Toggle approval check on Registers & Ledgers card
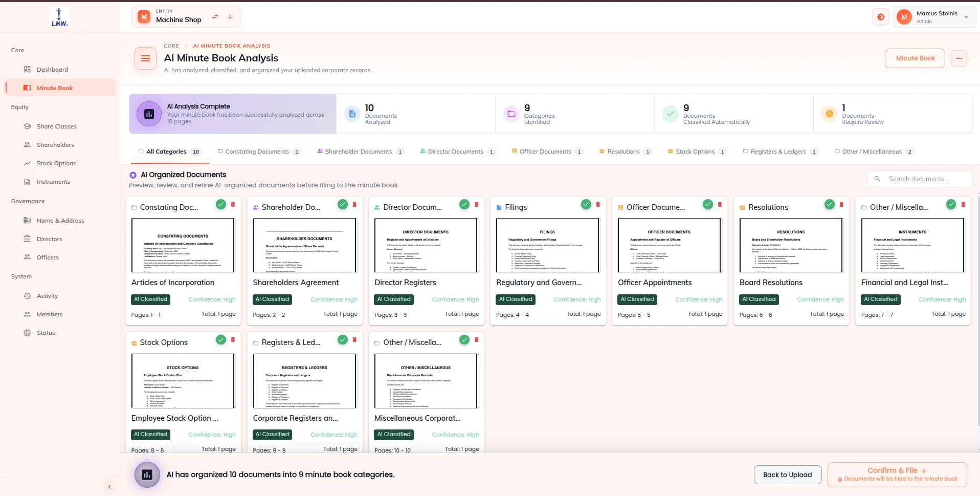This screenshot has height=496, width=980. tap(343, 340)
